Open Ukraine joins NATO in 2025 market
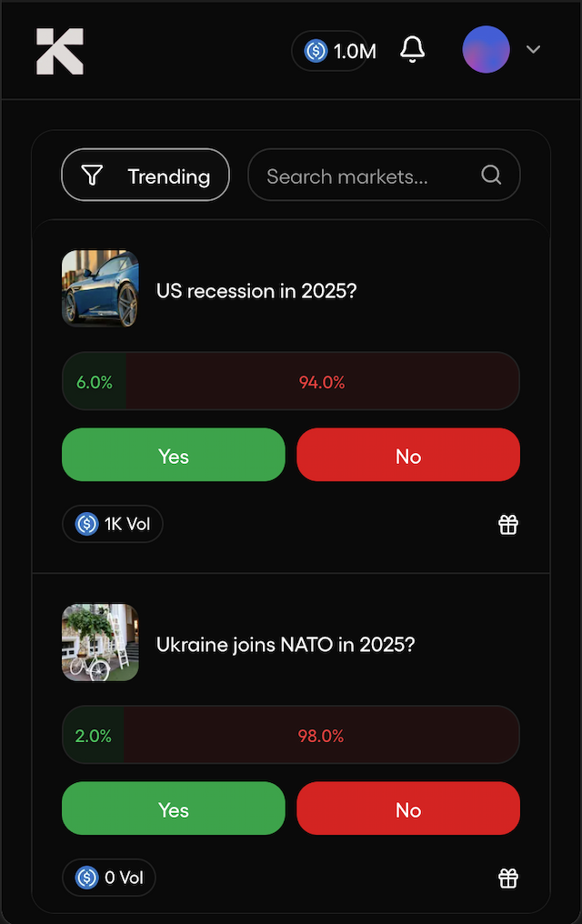Screen dimensions: 582x924 (x=286, y=645)
